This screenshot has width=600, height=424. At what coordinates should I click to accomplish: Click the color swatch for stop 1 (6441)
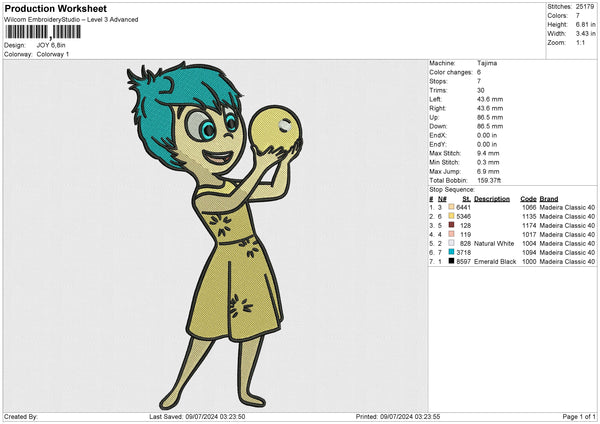(451, 207)
